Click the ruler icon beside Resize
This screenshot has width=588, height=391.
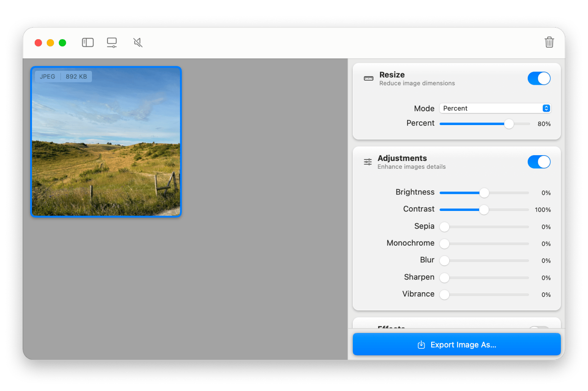coord(368,78)
